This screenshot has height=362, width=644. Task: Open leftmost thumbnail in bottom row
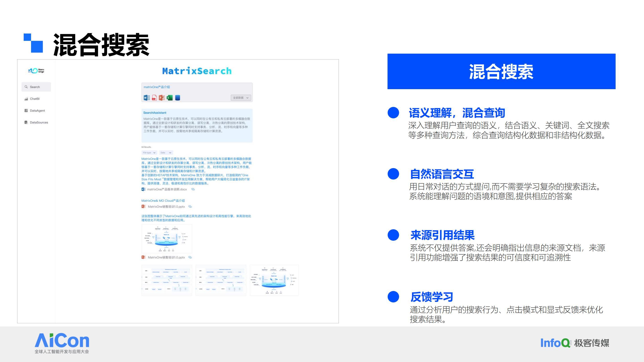click(x=167, y=280)
